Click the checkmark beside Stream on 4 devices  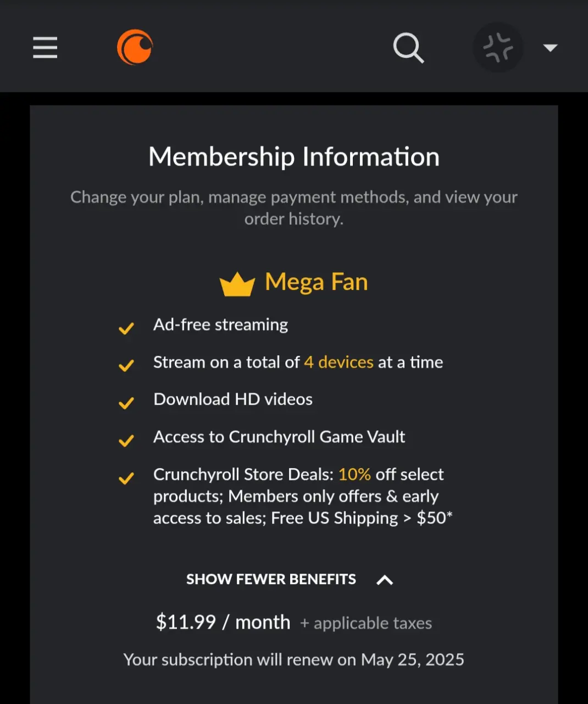[x=126, y=366]
